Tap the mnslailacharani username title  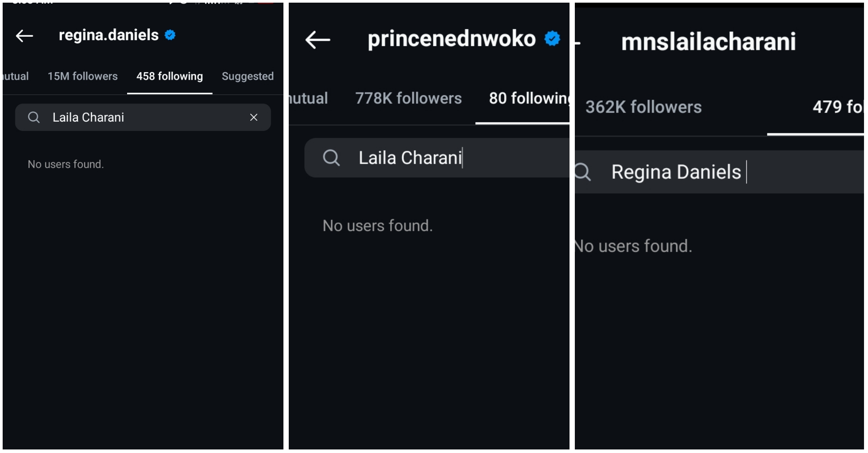(708, 42)
